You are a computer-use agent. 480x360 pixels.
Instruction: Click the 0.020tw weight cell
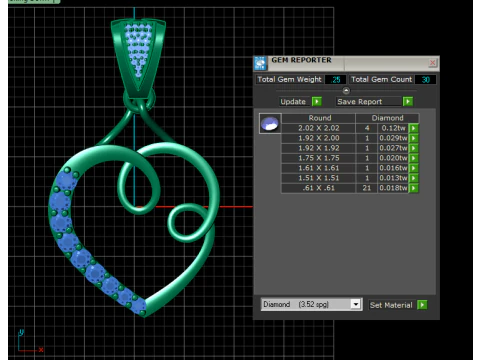coord(393,158)
